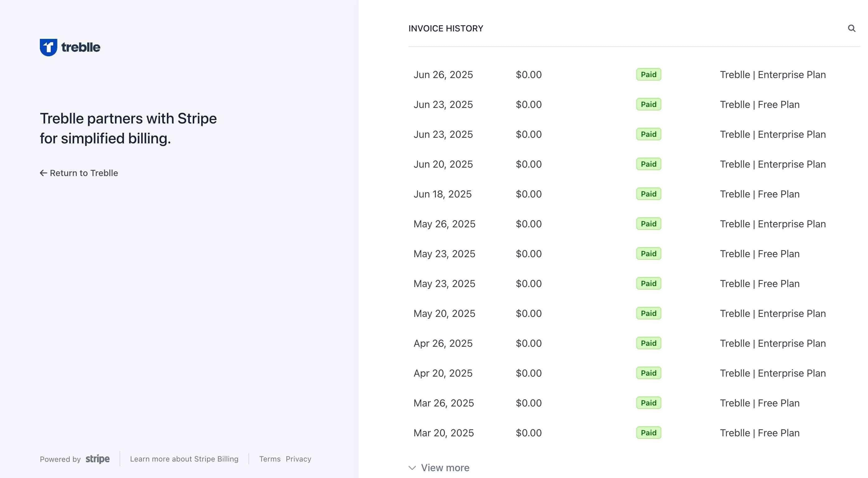Select the Apr 26, 2025 Enterprise Plan invoice
868x478 pixels.
tap(573, 343)
